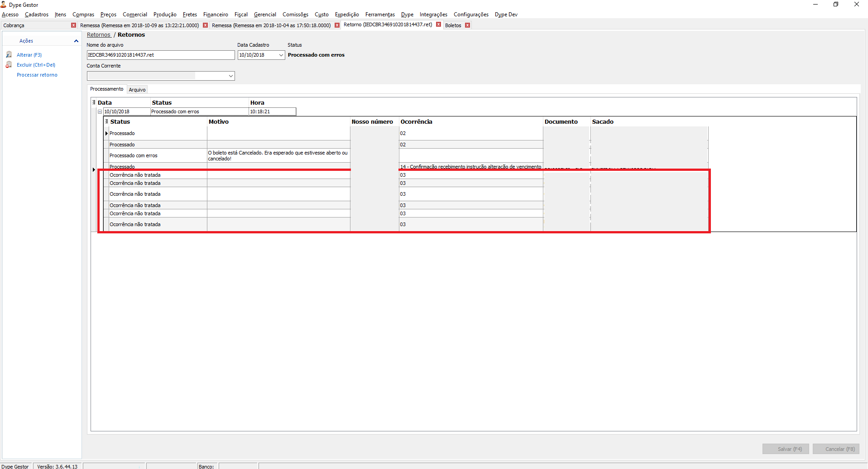Collapse the Ações panel chevron

click(x=76, y=41)
